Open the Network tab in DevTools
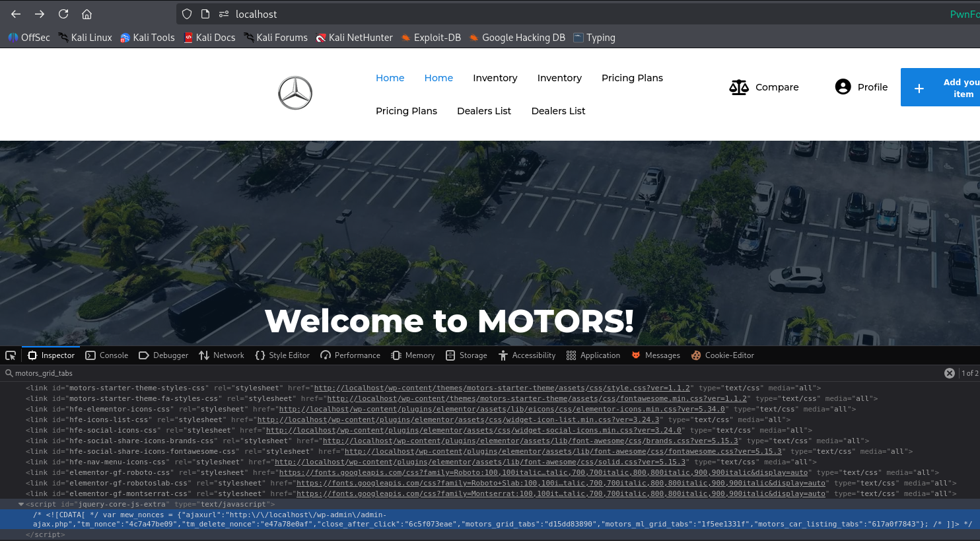 [222, 355]
